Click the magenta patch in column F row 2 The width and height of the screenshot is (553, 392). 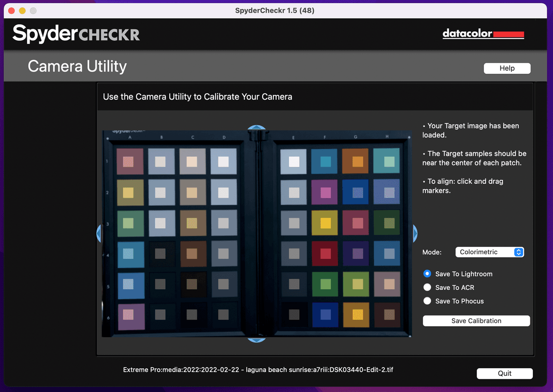[325, 192]
